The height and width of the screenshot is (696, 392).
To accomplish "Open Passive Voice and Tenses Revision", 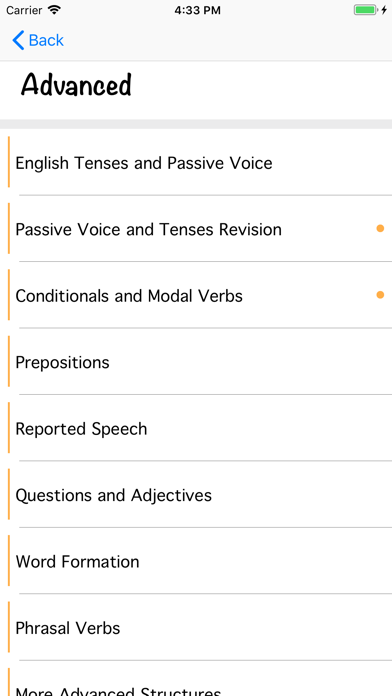I will [x=196, y=229].
